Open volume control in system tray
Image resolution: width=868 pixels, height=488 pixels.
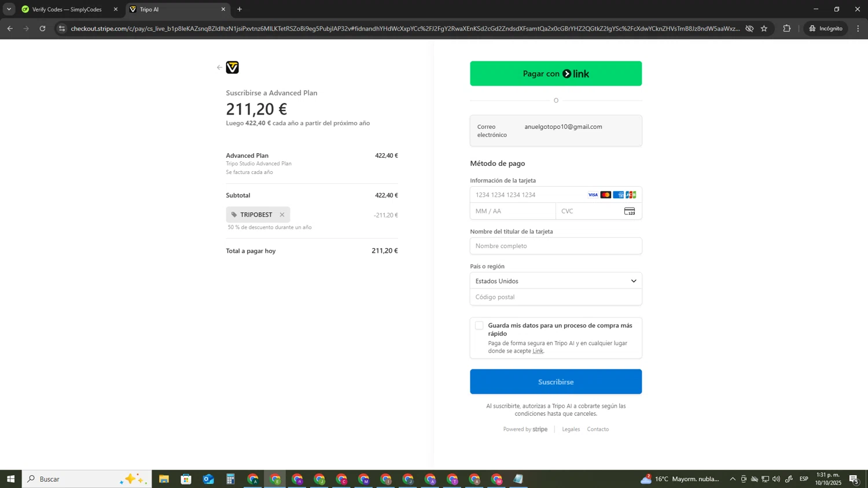click(x=776, y=479)
